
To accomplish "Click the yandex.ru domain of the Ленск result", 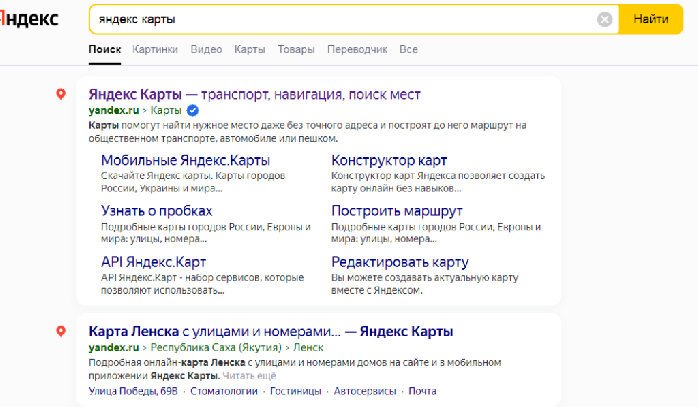I will (114, 347).
